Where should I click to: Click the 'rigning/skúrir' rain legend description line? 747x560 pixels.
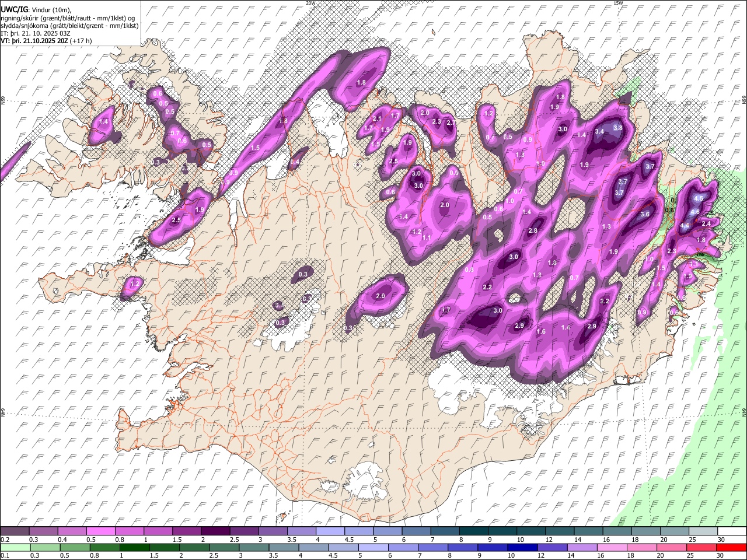(68, 18)
